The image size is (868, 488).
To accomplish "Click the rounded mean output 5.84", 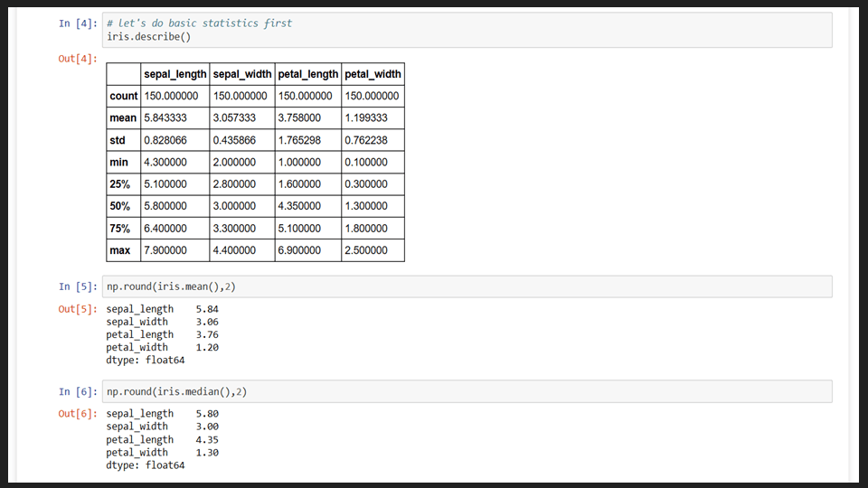I will pyautogui.click(x=207, y=309).
